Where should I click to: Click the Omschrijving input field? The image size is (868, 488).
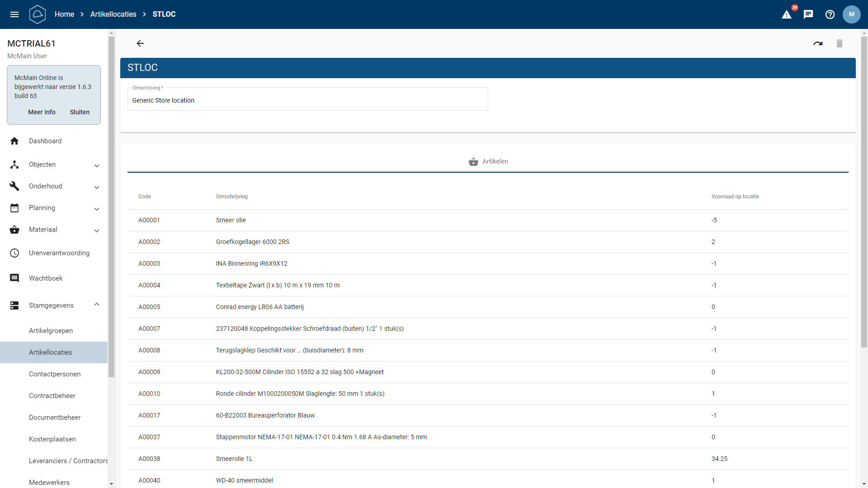tap(307, 100)
